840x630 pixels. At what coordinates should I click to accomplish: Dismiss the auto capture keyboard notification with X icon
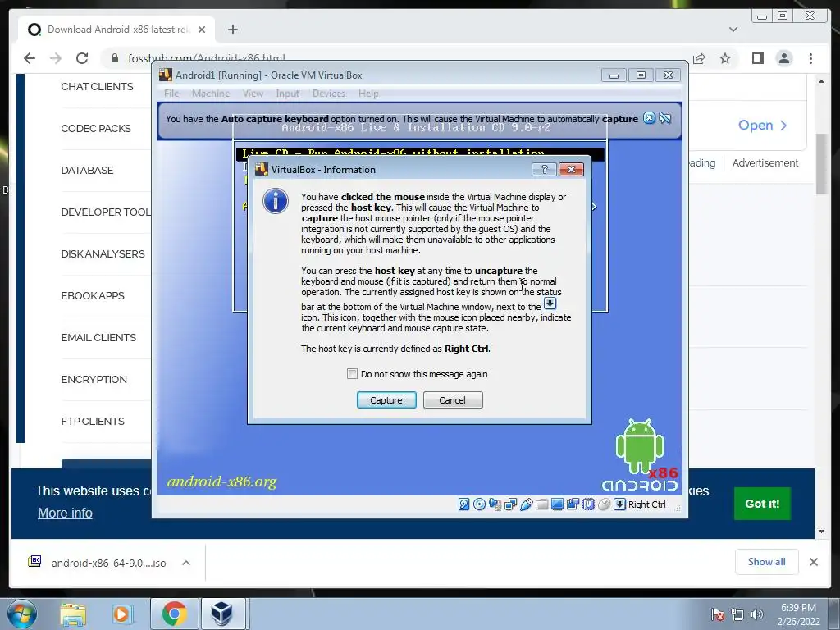(649, 118)
